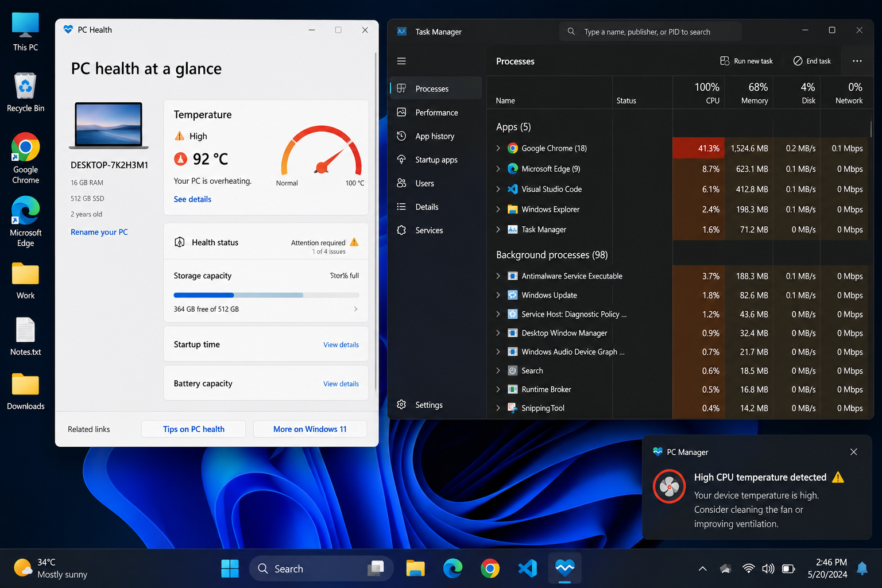Viewport: 882px width, 588px height.
Task: Select the Recycle Bin desktop icon
Action: coord(25,92)
